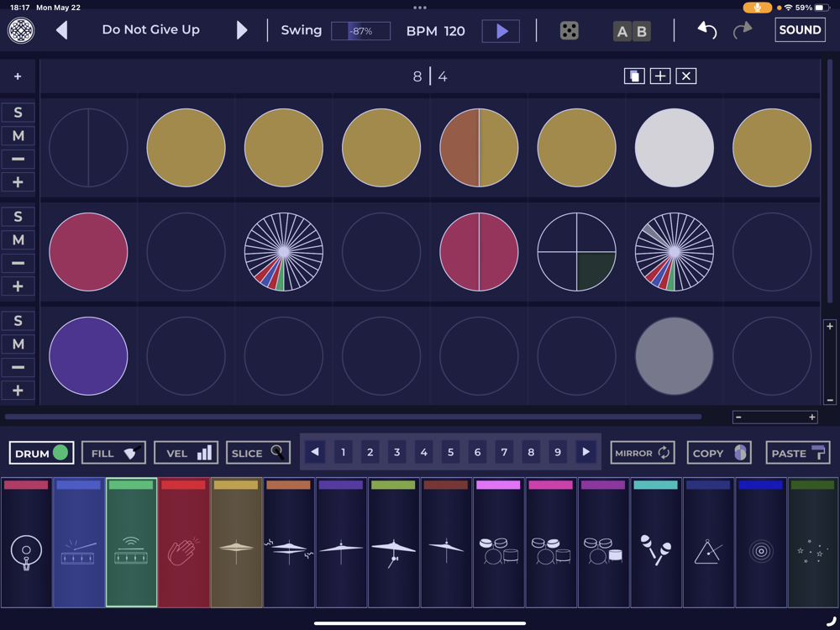Tap the MIRROR button
The width and height of the screenshot is (840, 630).
(643, 454)
